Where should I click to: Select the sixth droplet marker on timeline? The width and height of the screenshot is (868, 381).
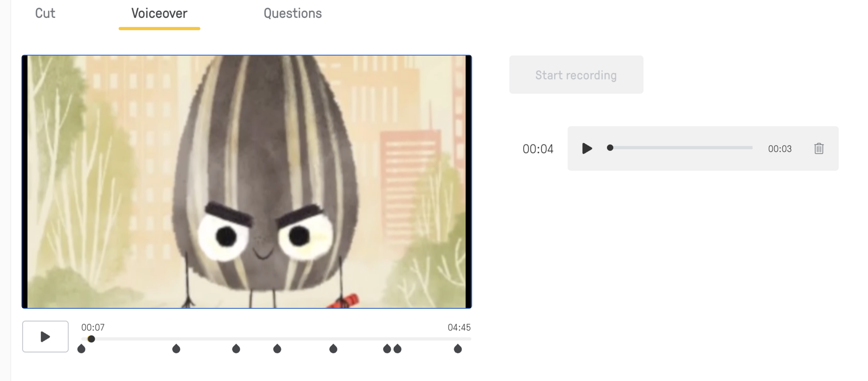point(387,349)
